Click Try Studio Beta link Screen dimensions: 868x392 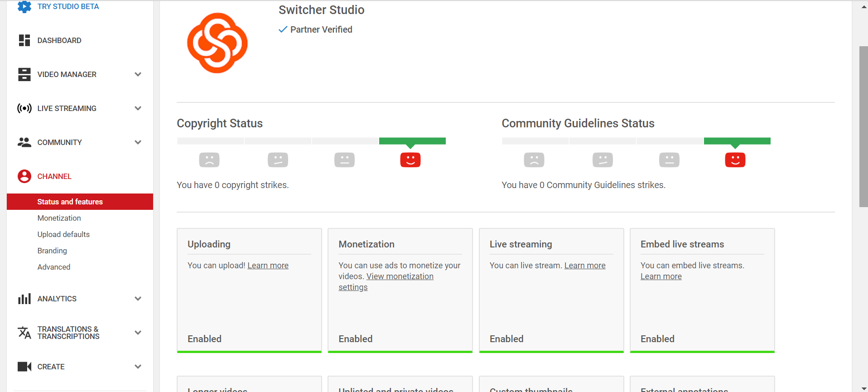(68, 6)
